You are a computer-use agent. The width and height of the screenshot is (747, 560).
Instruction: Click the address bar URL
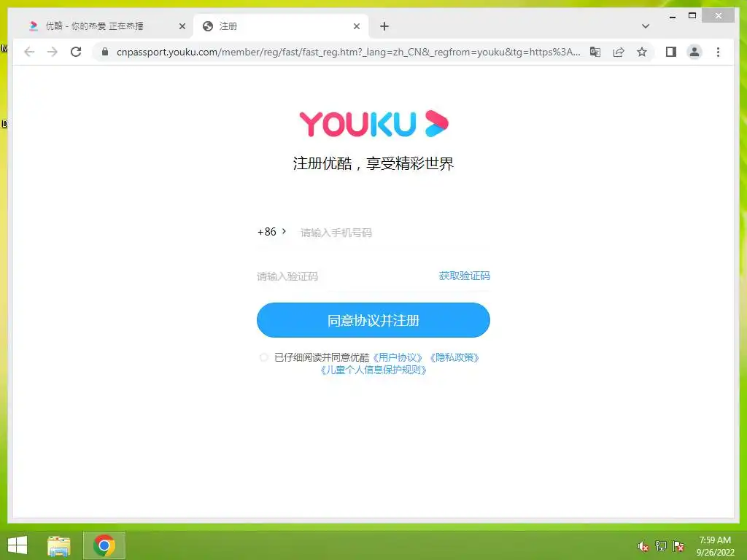click(348, 52)
